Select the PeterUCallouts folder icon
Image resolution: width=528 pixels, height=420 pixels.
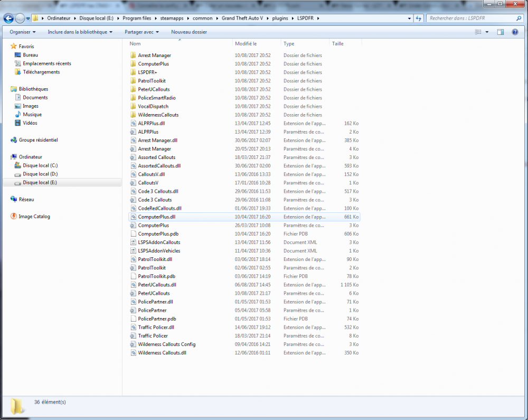pyautogui.click(x=133, y=89)
